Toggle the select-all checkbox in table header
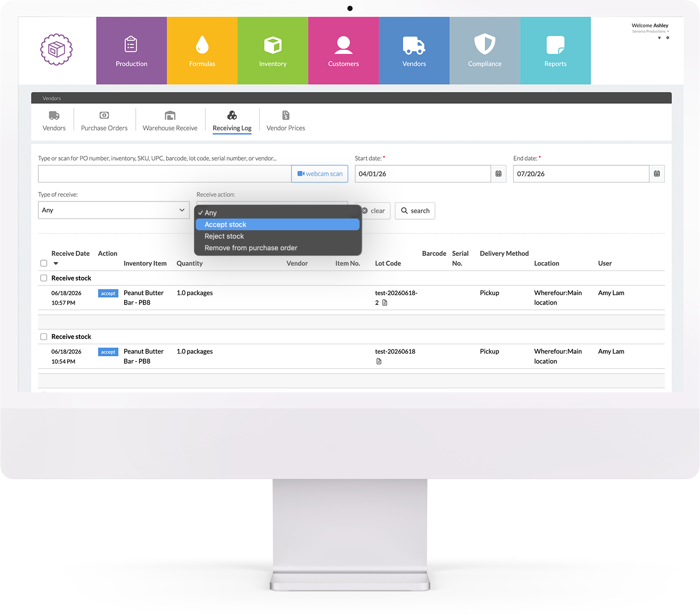The image size is (700, 615). [x=44, y=263]
